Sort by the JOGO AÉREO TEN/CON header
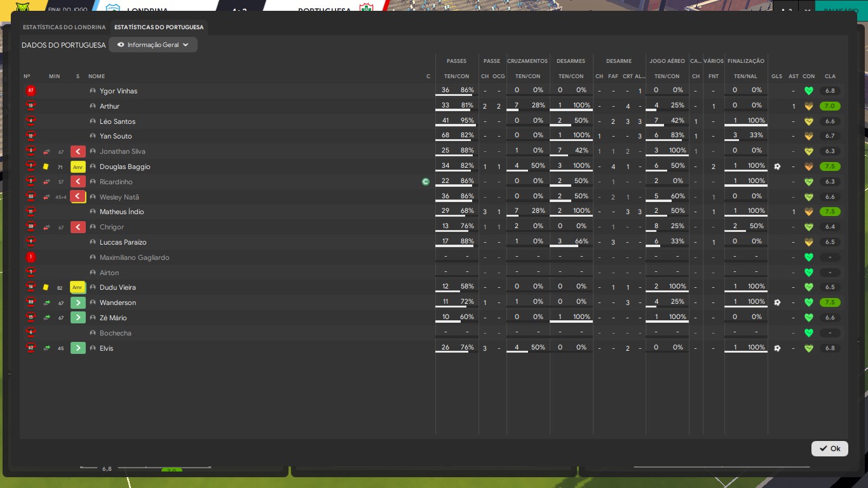868x488 pixels. 667,76
